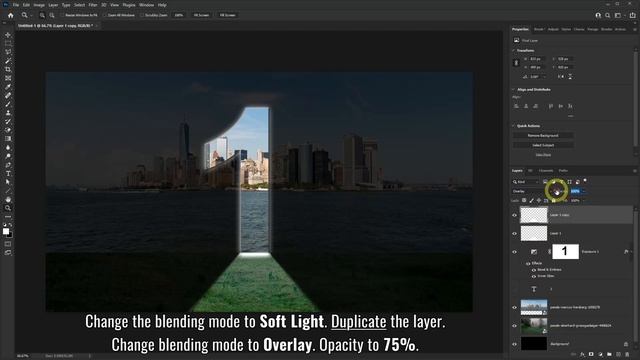This screenshot has width=640, height=360.
Task: Open the Image menu
Action: pos(39,5)
